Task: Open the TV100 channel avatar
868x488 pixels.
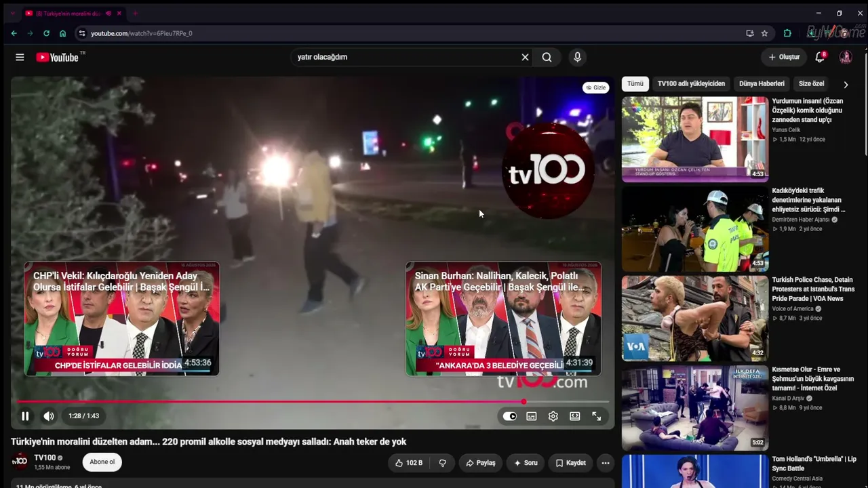Action: (x=21, y=462)
